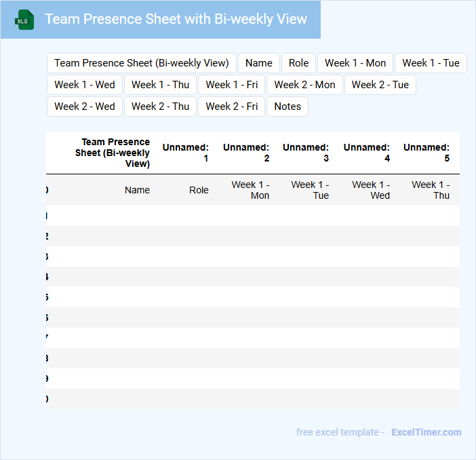Click the Week 2 - Wed tag
This screenshot has height=460, width=476.
pos(85,107)
